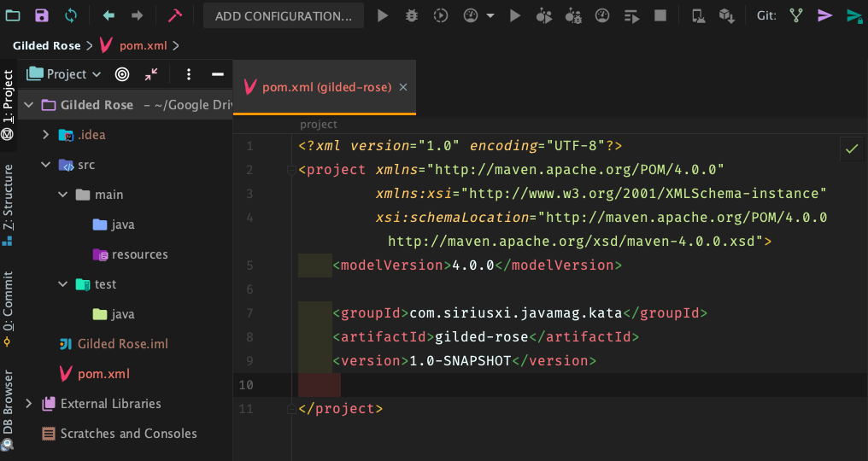Close the pom.xml editor tab
Image resolution: width=868 pixels, height=461 pixels.
403,87
